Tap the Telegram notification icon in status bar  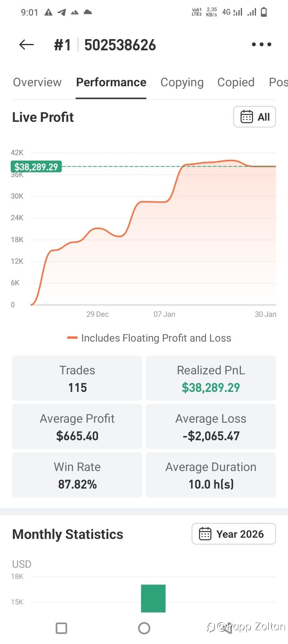(62, 12)
